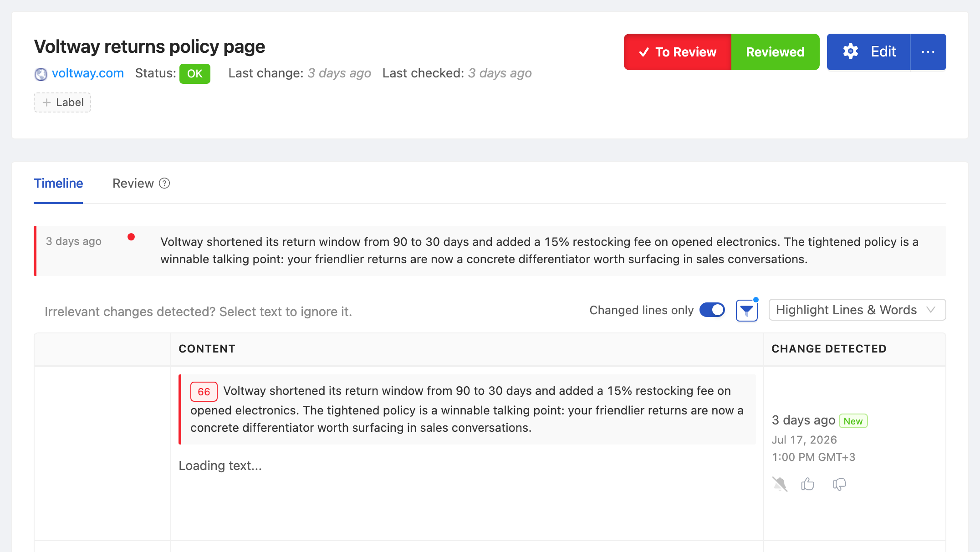Click the 'Irrelevant changes detected?' hint text
This screenshot has height=552, width=980.
pyautogui.click(x=198, y=312)
